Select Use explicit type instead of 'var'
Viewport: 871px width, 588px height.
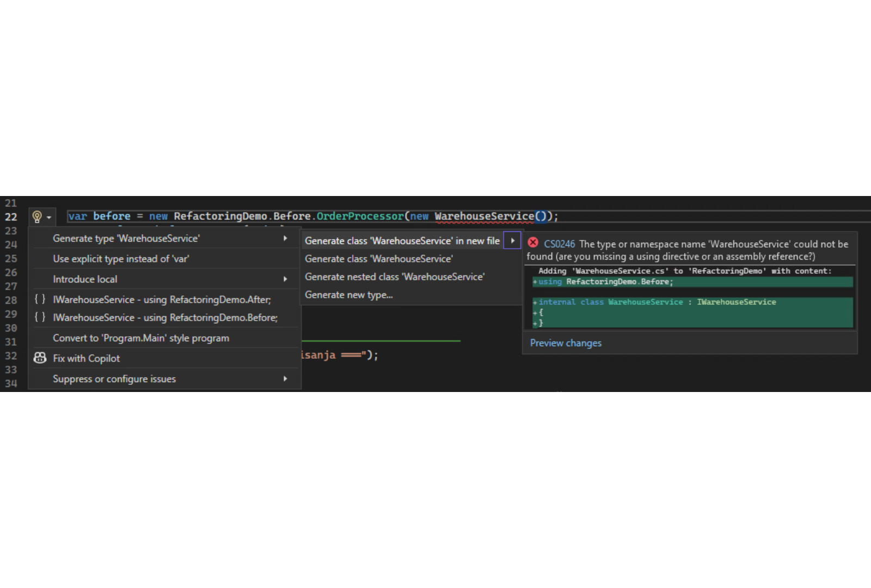pos(121,259)
